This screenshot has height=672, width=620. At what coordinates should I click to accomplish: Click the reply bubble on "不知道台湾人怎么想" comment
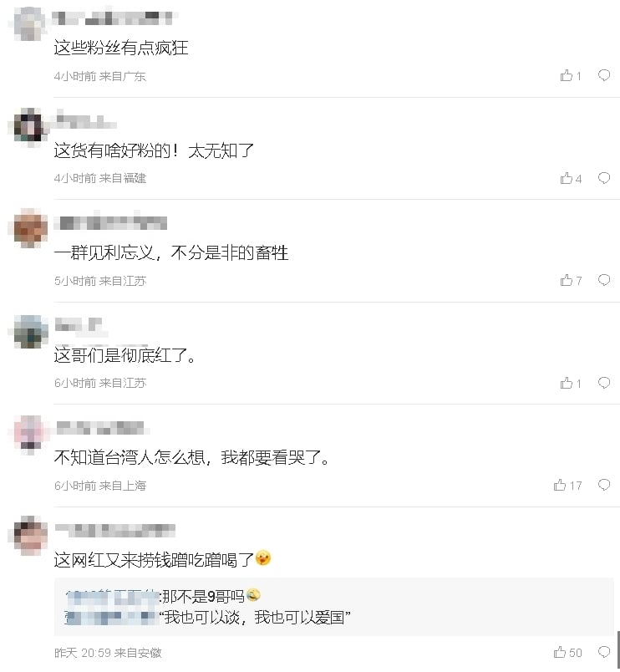(x=603, y=484)
